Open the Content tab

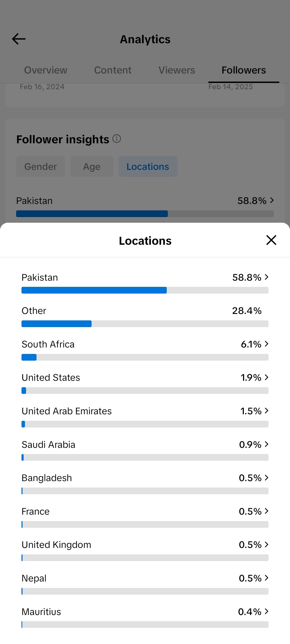(113, 70)
